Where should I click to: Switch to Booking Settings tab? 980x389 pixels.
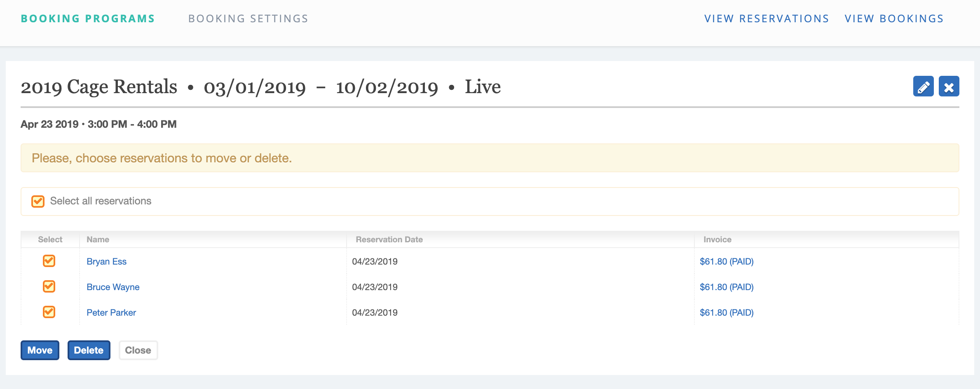tap(248, 19)
